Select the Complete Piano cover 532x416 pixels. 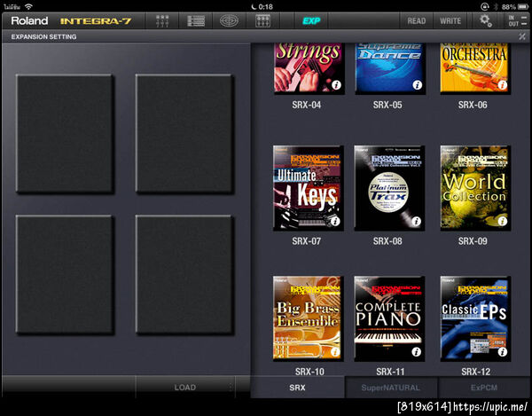coord(389,318)
